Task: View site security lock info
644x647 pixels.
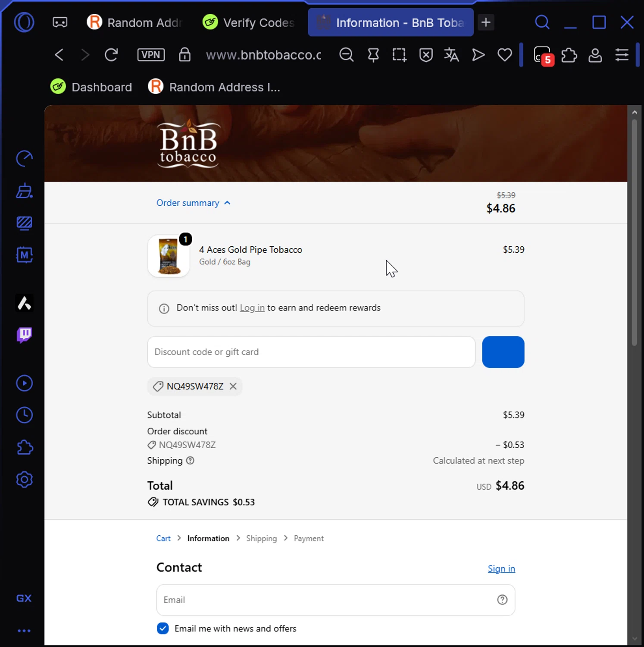Action: tap(184, 55)
